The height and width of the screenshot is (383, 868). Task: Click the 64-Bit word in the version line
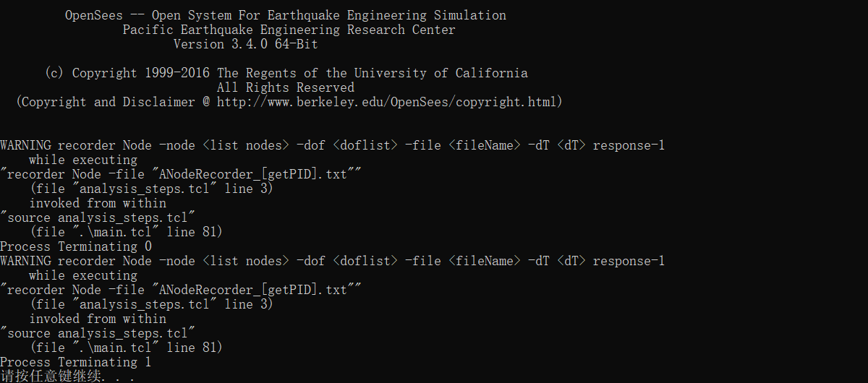click(297, 44)
